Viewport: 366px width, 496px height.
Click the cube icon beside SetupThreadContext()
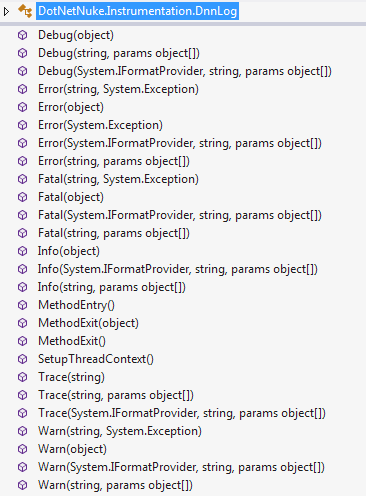tap(22, 359)
